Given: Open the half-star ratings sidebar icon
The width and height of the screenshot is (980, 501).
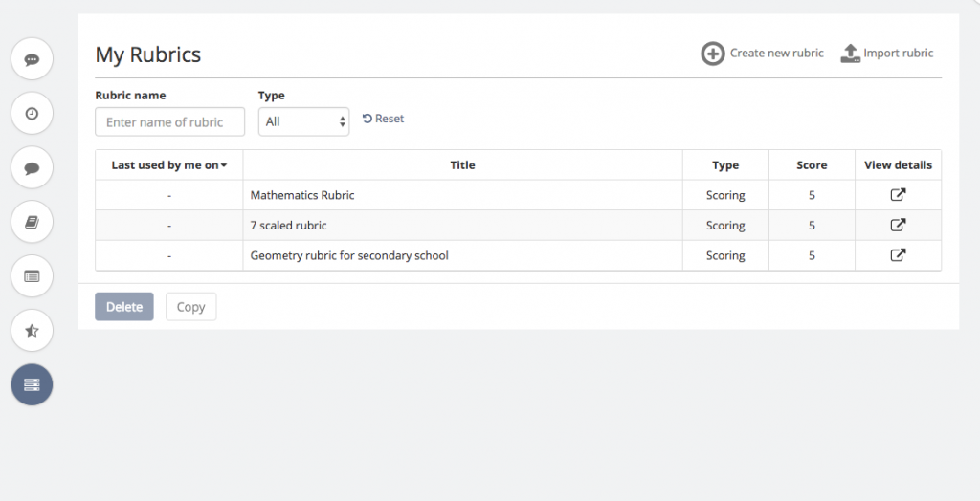Looking at the screenshot, I should (x=32, y=331).
